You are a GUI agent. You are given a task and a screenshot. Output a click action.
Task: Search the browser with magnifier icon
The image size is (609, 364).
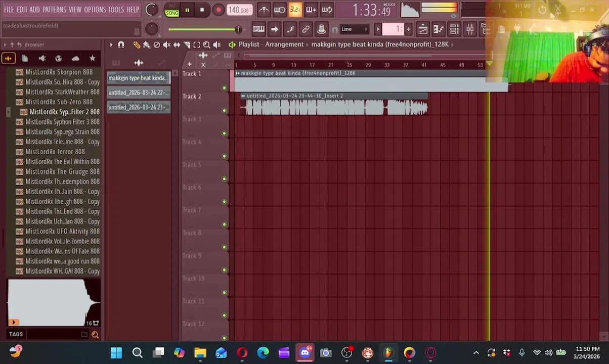95,334
